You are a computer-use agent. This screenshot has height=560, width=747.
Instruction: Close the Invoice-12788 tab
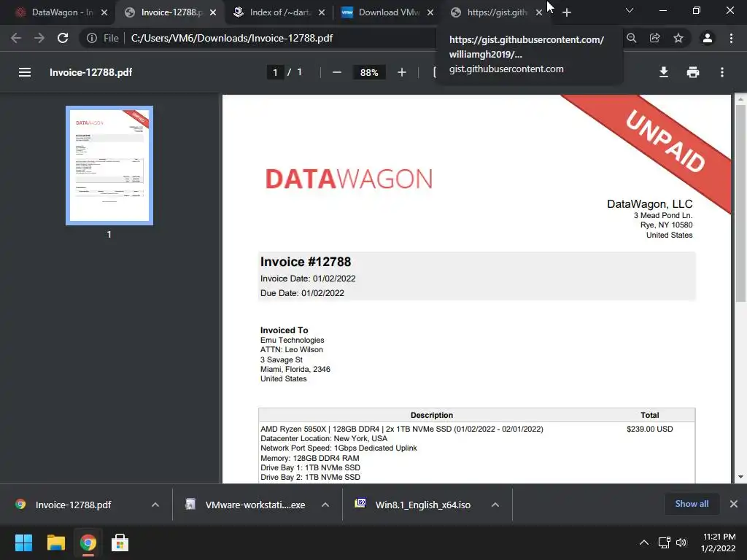click(x=213, y=12)
